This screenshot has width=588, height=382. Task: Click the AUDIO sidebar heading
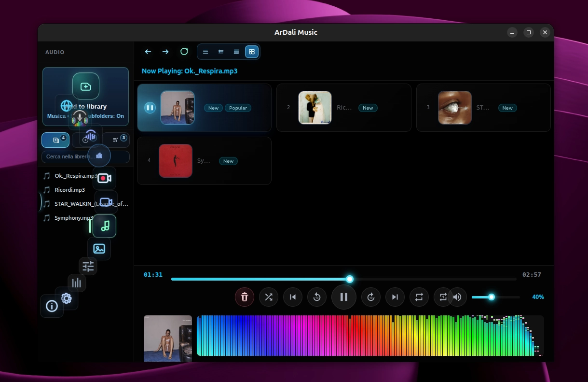pos(55,52)
